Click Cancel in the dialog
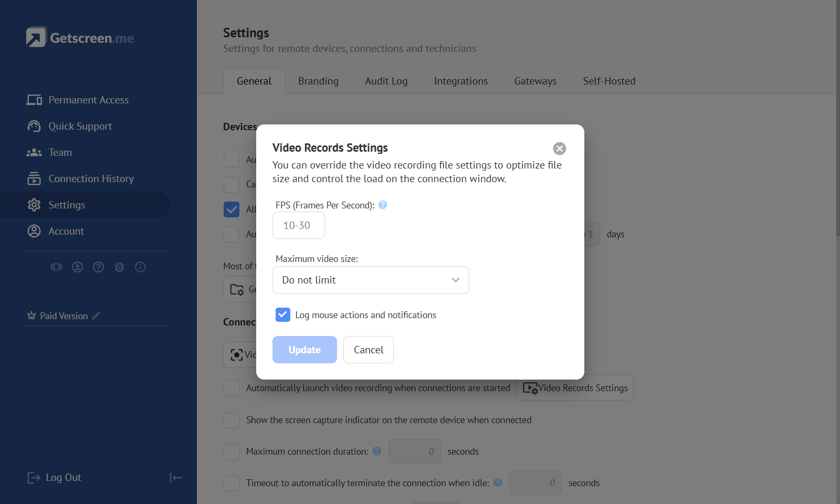This screenshot has height=504, width=840. tap(368, 350)
